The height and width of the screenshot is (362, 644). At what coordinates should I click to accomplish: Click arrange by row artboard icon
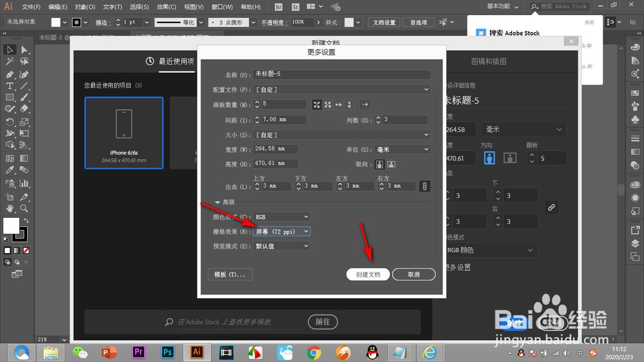tap(339, 105)
